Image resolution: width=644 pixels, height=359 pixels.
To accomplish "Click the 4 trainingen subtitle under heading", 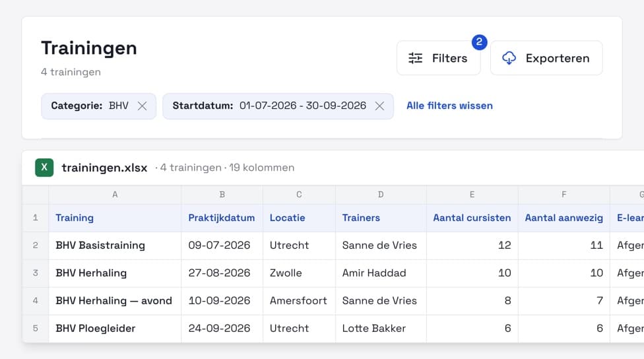I will [71, 72].
